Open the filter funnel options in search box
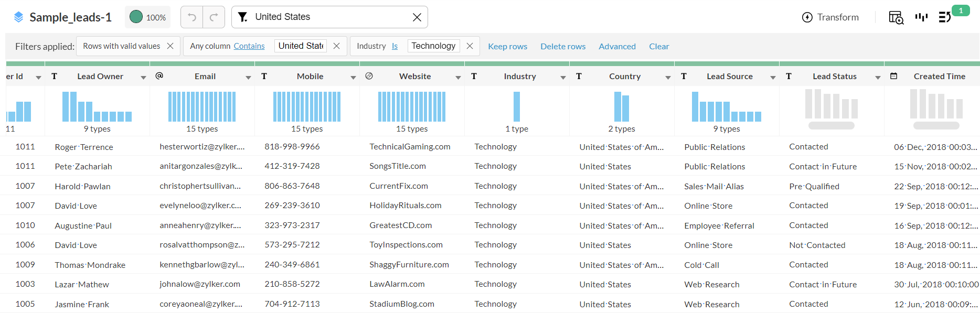This screenshot has height=313, width=980. click(242, 17)
